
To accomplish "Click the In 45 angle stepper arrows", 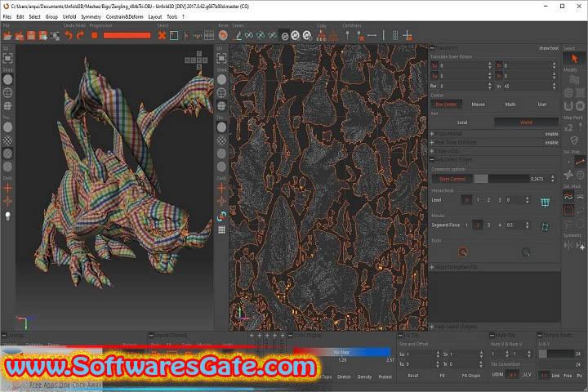I will 554,87.
